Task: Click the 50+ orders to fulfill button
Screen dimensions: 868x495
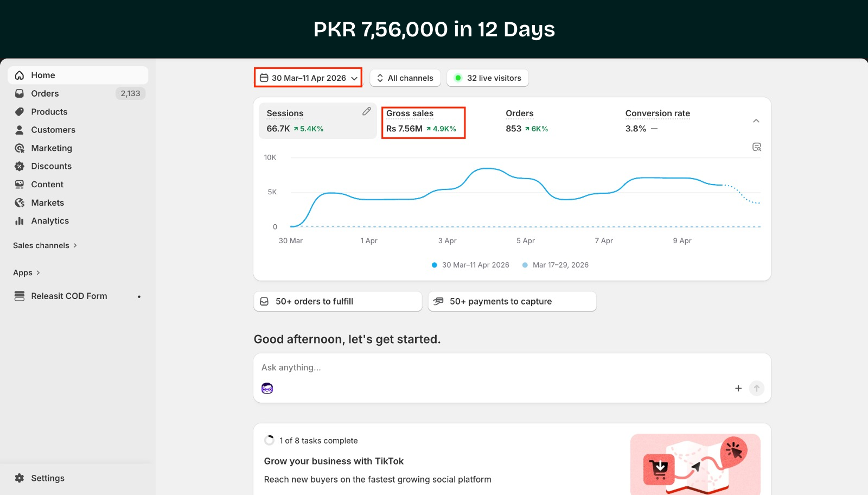Action: tap(337, 301)
